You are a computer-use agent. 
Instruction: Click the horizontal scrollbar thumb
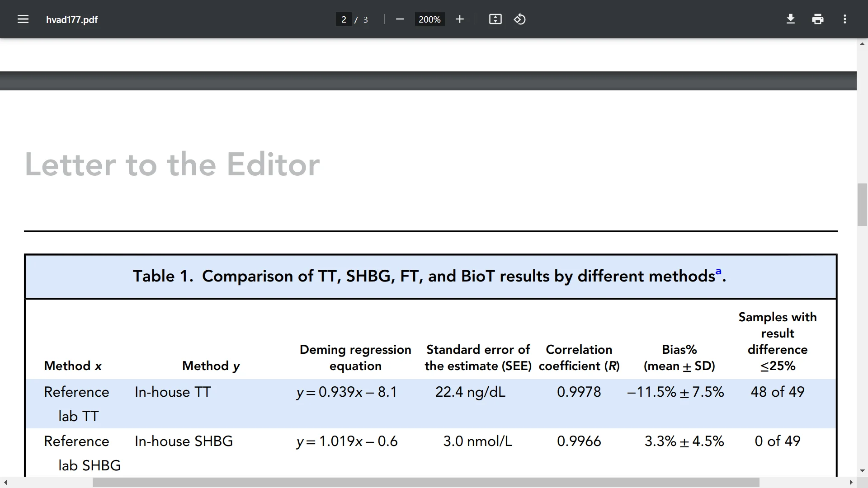(x=426, y=483)
